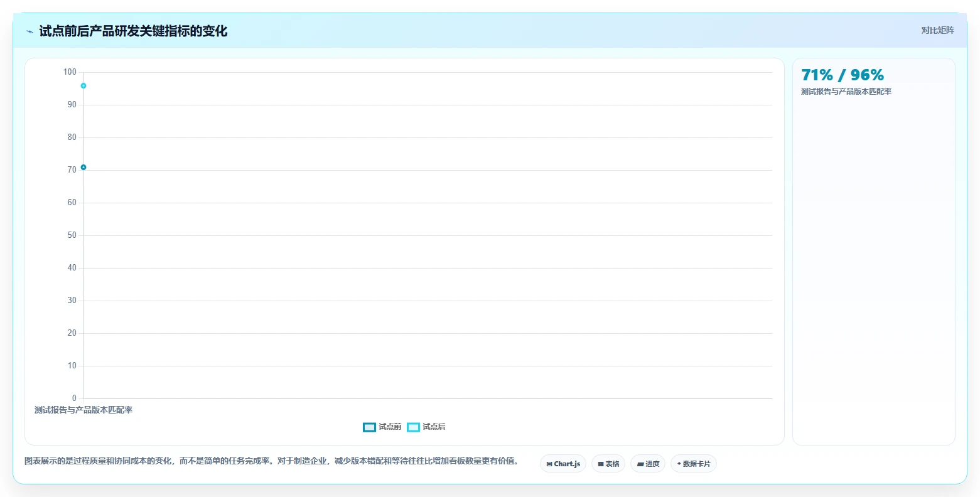Click the 表格 tag button
This screenshot has width=980, height=497.
(x=608, y=464)
